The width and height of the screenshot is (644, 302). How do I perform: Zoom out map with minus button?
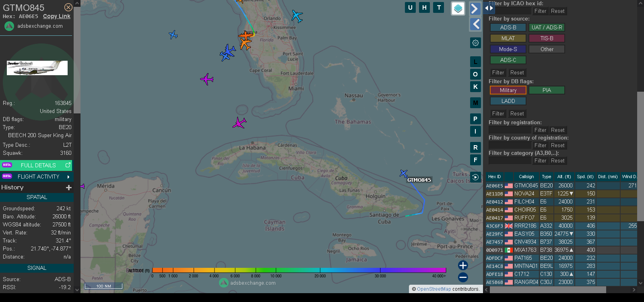pyautogui.click(x=463, y=277)
